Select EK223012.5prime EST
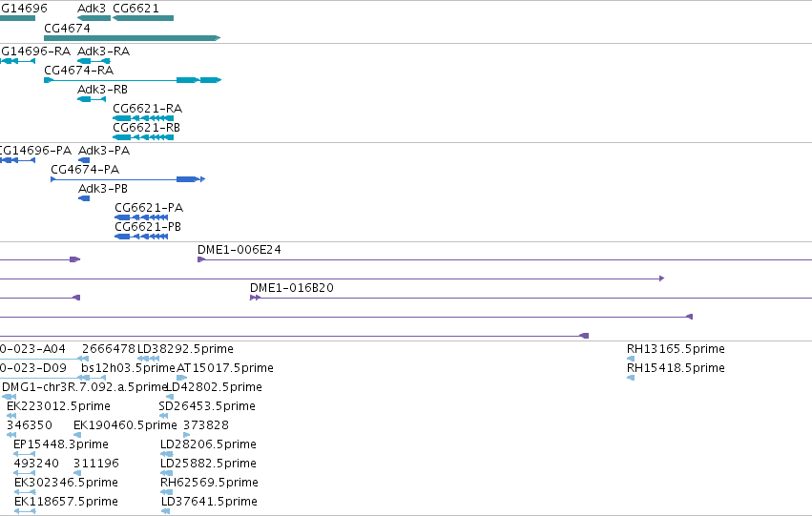This screenshot has width=812, height=516. tap(58, 406)
